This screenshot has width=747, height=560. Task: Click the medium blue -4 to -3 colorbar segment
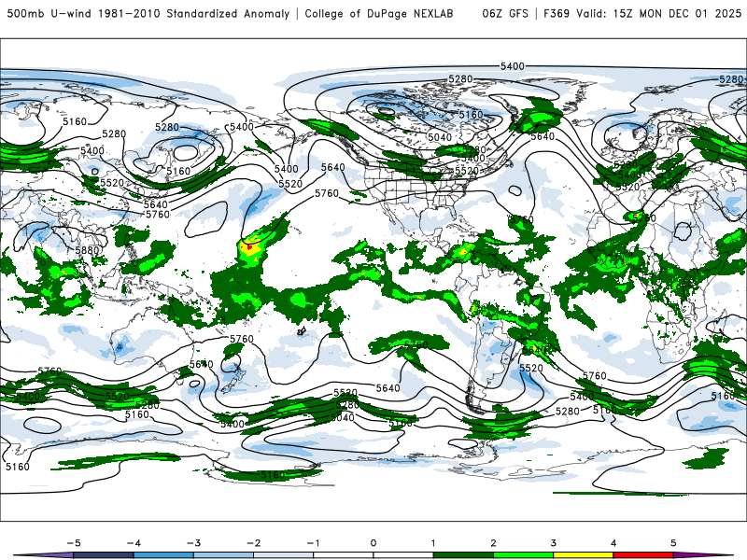[163, 555]
